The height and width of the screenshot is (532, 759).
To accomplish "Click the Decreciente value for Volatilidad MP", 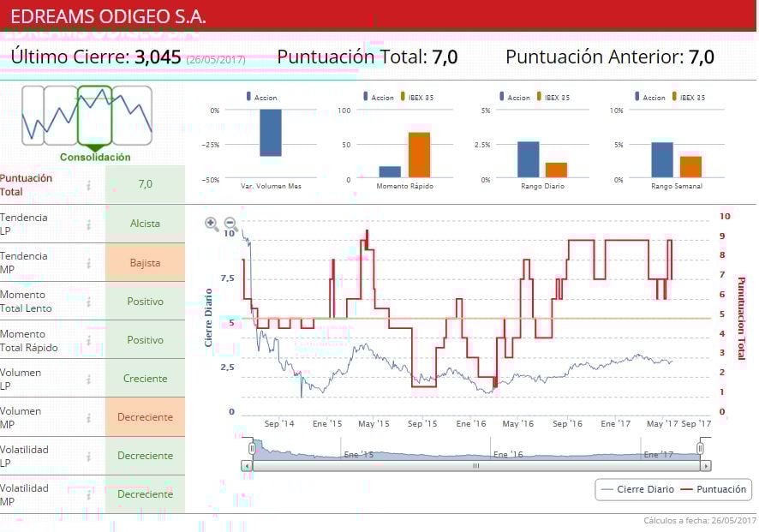I will click(146, 494).
